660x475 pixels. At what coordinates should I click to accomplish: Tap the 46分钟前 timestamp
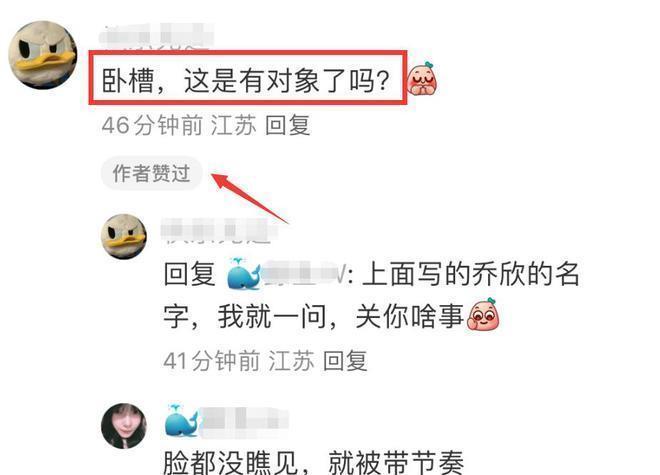(x=152, y=125)
